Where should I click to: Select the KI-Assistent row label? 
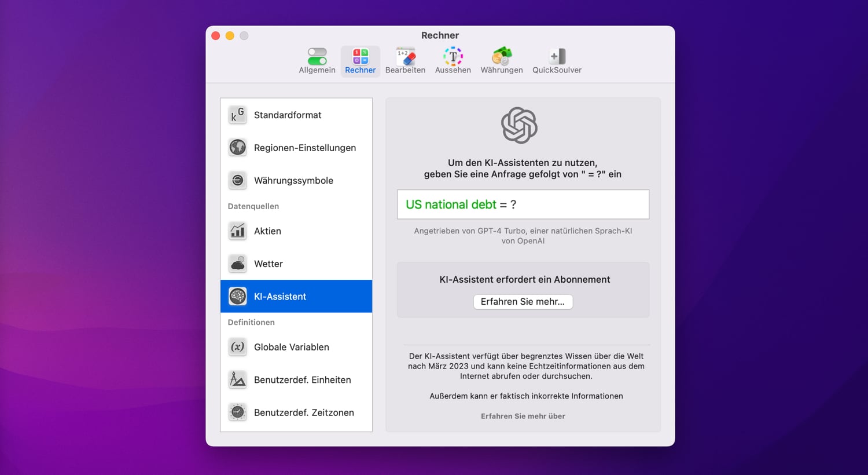click(280, 296)
